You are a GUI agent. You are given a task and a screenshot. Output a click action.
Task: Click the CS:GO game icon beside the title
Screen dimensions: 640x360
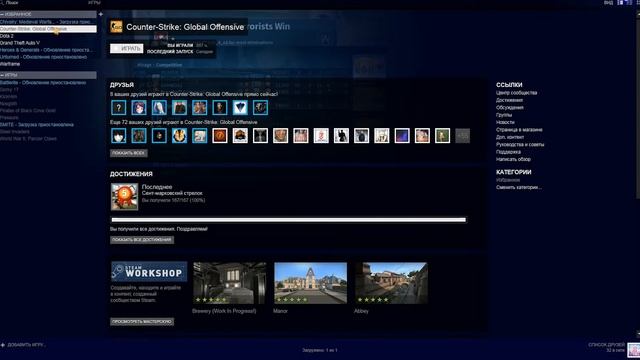click(116, 27)
